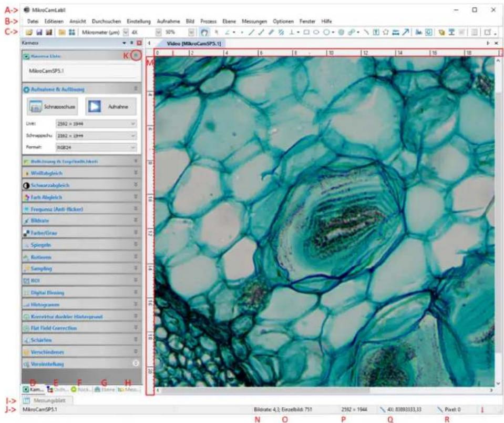Click the Aufnahme record button

111,106
